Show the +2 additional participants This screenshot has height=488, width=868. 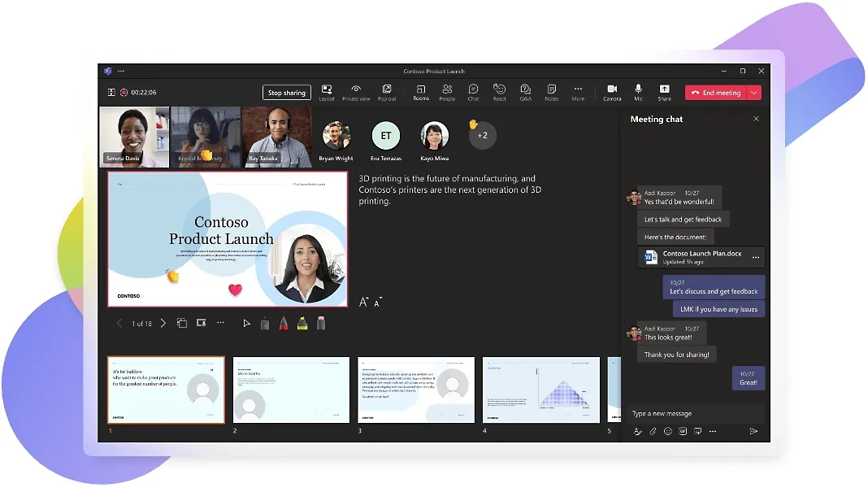pos(482,136)
